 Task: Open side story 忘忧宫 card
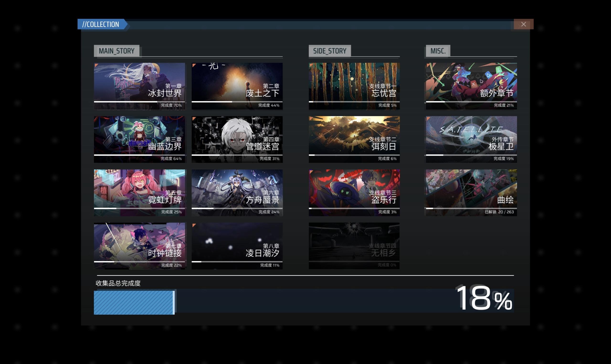354,86
